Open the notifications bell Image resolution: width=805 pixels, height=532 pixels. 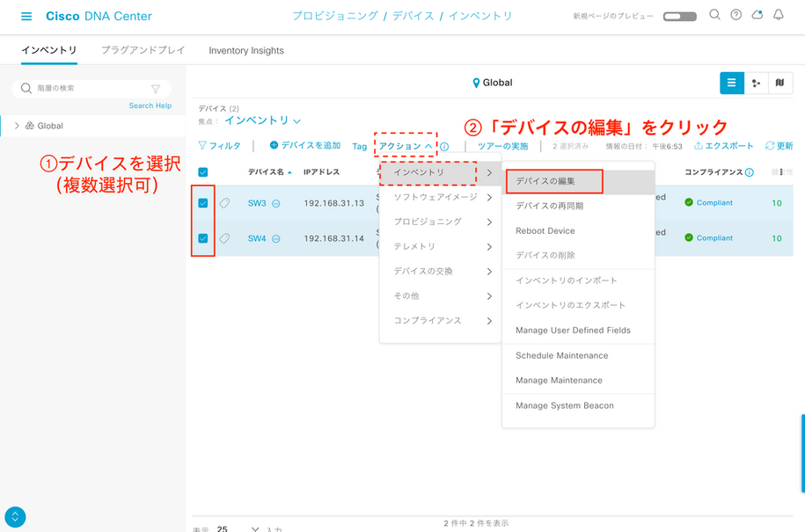pyautogui.click(x=779, y=15)
